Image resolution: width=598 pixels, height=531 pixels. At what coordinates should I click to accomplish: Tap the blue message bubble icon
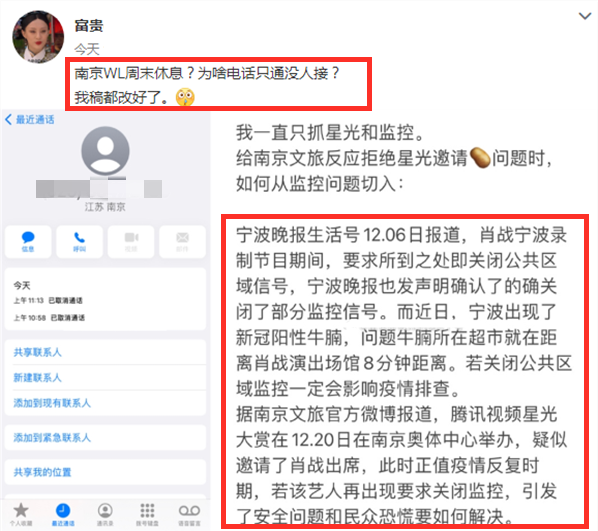click(28, 241)
